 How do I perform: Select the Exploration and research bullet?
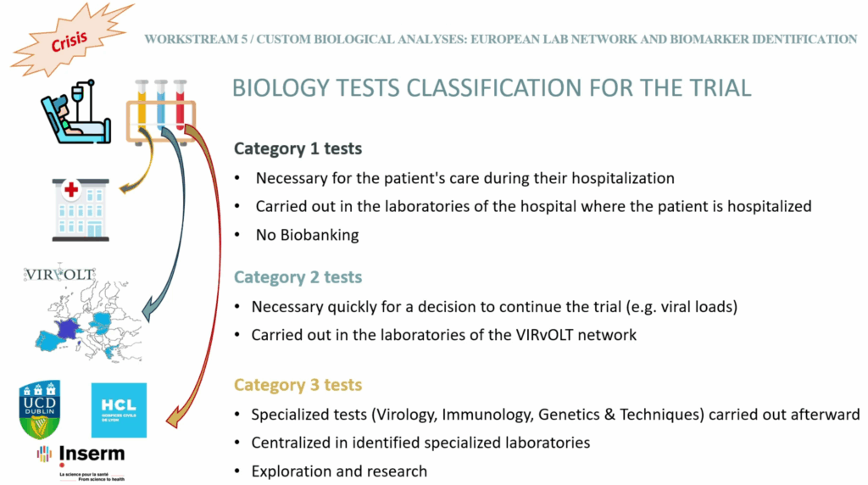point(339,471)
